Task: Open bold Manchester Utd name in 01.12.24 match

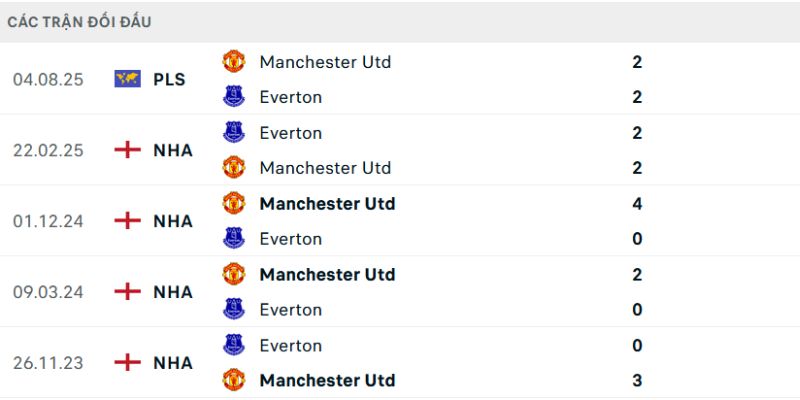Action: pyautogui.click(x=327, y=203)
